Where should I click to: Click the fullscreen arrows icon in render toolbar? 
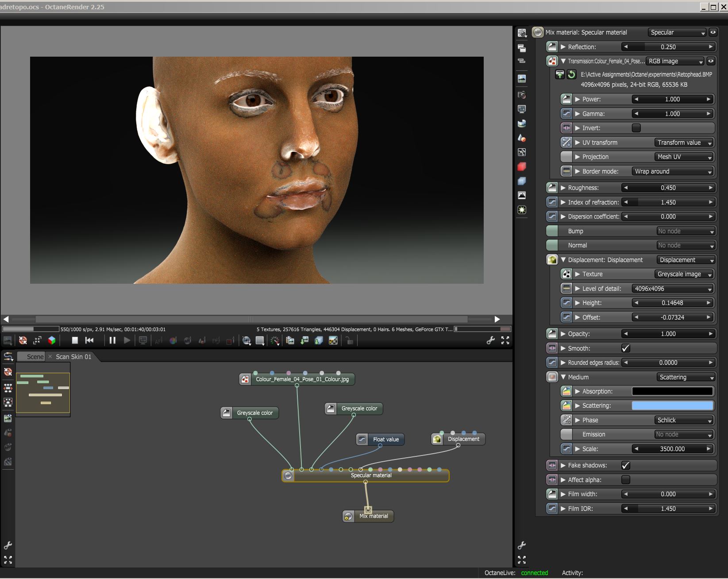pyautogui.click(x=505, y=340)
